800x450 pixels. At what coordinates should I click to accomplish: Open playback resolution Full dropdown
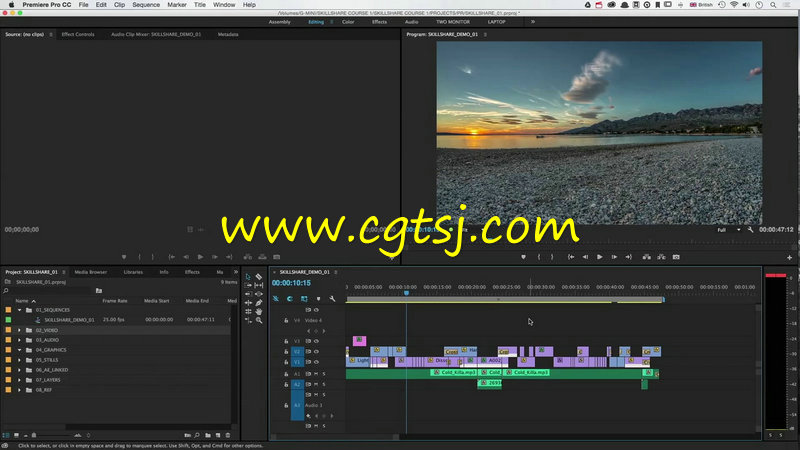(729, 230)
